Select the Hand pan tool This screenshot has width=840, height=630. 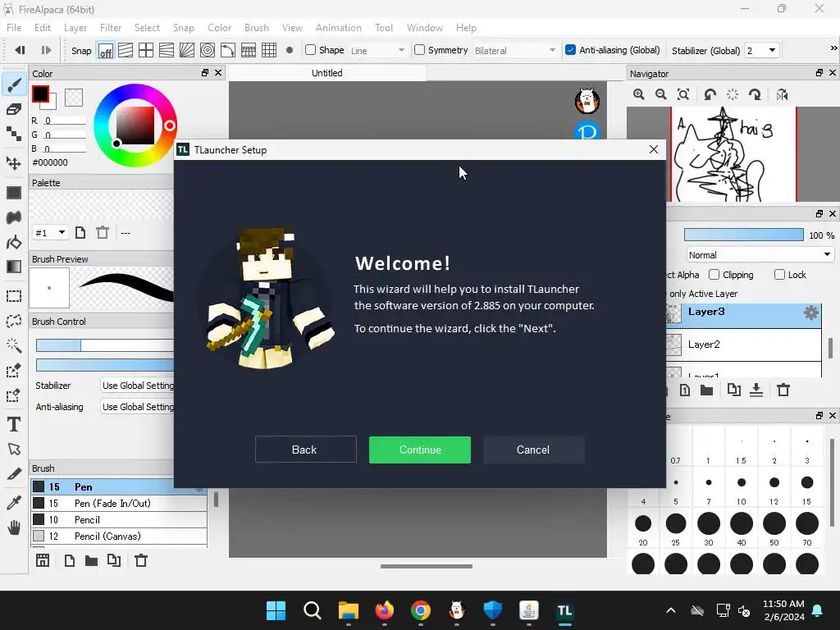point(14,527)
